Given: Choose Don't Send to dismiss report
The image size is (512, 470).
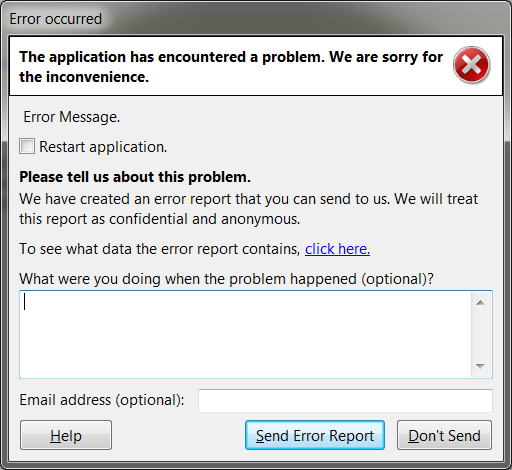Looking at the screenshot, I should (x=444, y=435).
